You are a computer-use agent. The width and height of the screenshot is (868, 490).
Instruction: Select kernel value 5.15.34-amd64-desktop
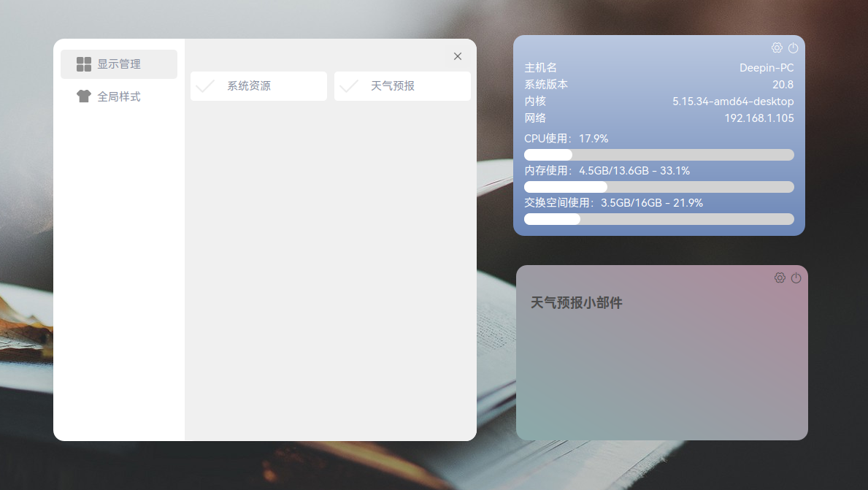pyautogui.click(x=733, y=102)
